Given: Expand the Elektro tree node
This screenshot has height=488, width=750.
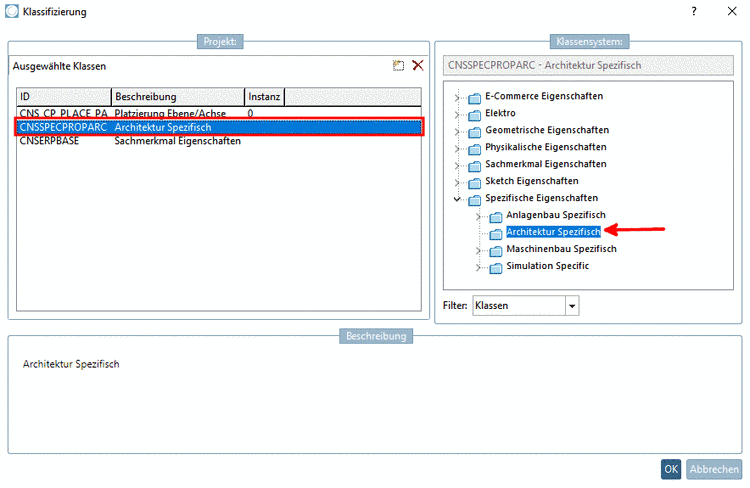Looking at the screenshot, I should click(x=457, y=115).
